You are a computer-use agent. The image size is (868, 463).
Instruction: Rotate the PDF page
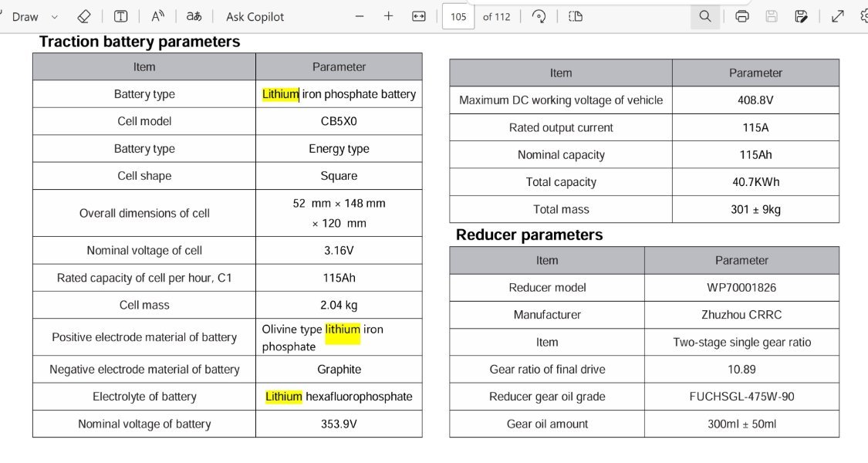click(x=539, y=17)
